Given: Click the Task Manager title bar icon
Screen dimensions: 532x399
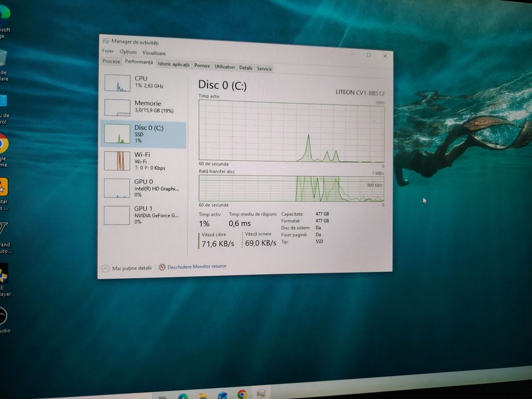Looking at the screenshot, I should tap(106, 41).
